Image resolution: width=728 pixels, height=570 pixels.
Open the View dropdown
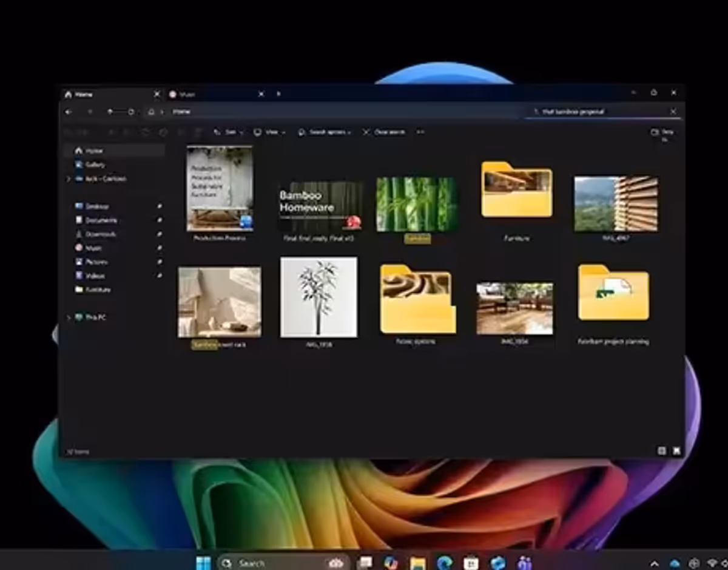(269, 132)
